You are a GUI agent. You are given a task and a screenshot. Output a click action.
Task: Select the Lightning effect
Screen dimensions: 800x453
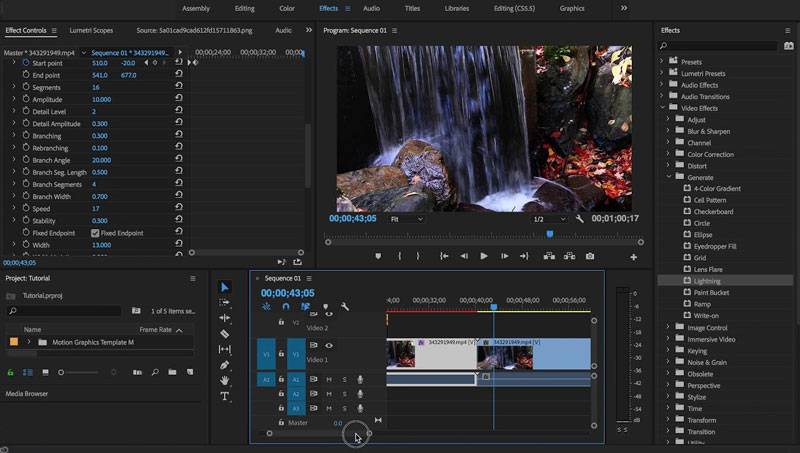click(x=707, y=281)
